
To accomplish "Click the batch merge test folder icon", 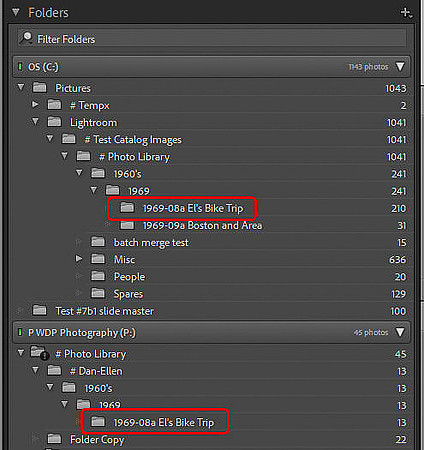I will click(x=98, y=242).
